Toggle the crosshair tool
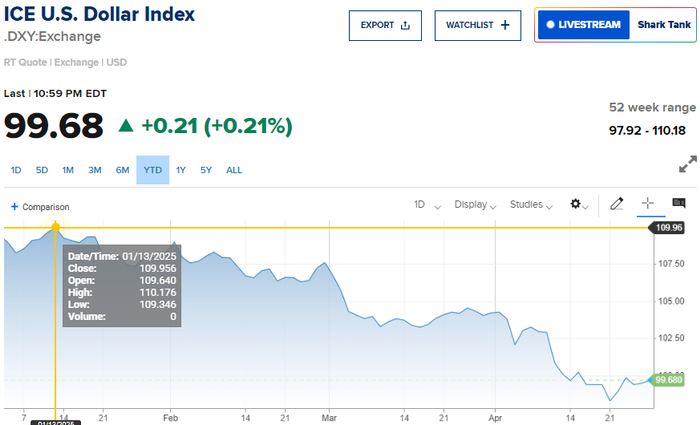 647,204
